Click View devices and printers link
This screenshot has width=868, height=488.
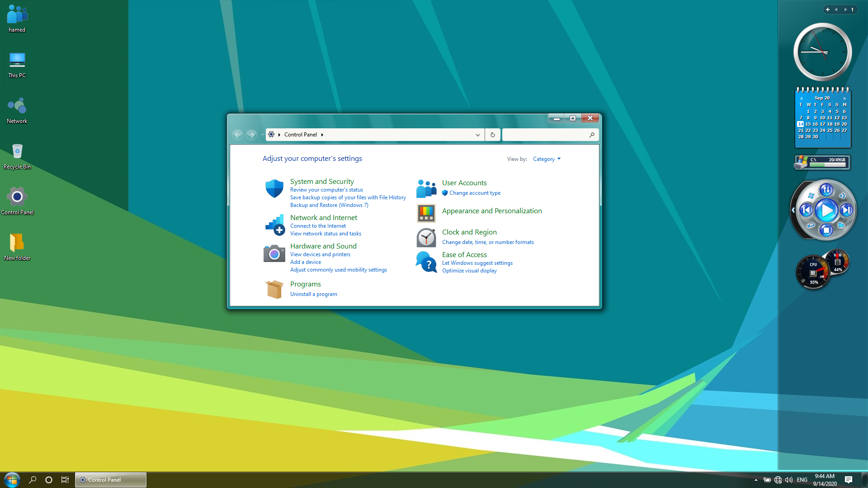(320, 254)
